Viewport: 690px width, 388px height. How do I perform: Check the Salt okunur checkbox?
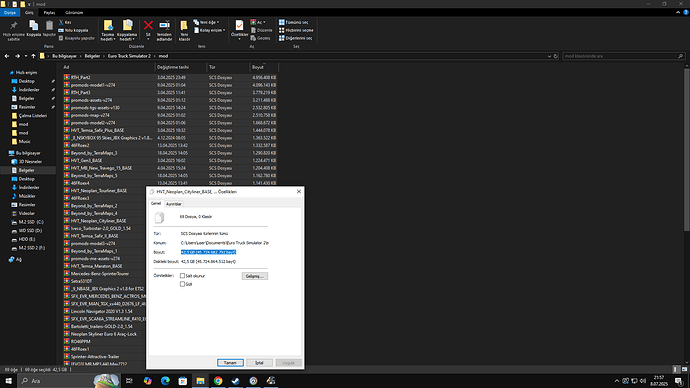point(182,276)
